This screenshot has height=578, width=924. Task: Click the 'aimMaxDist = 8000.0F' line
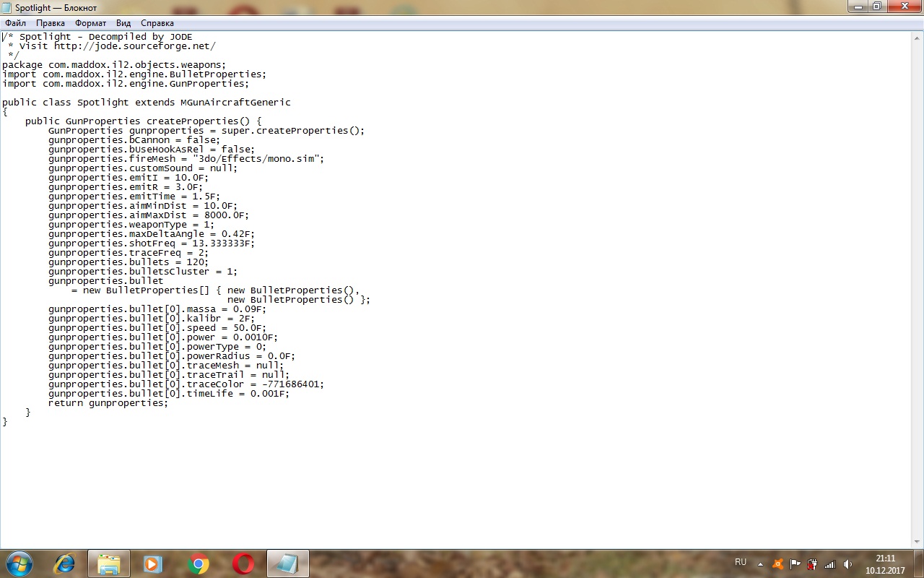tap(149, 215)
